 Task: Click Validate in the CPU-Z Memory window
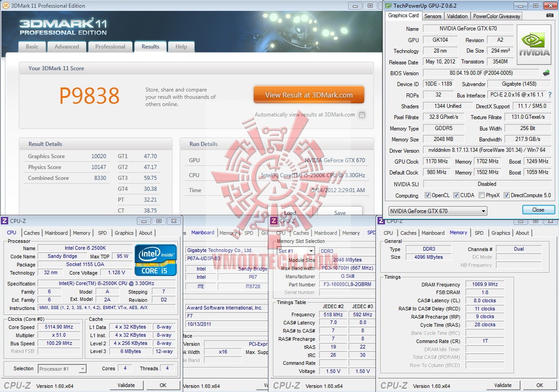coord(503,385)
